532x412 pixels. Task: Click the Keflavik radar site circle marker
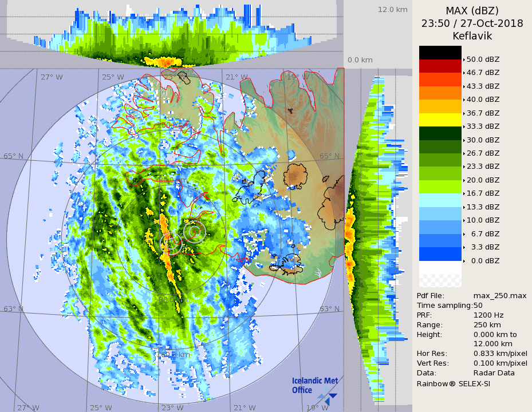[x=171, y=242]
